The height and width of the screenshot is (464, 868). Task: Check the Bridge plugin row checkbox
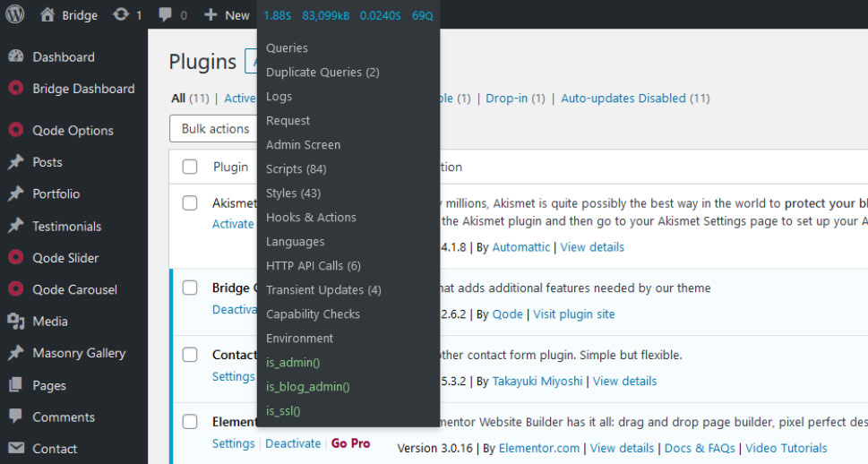pyautogui.click(x=190, y=288)
